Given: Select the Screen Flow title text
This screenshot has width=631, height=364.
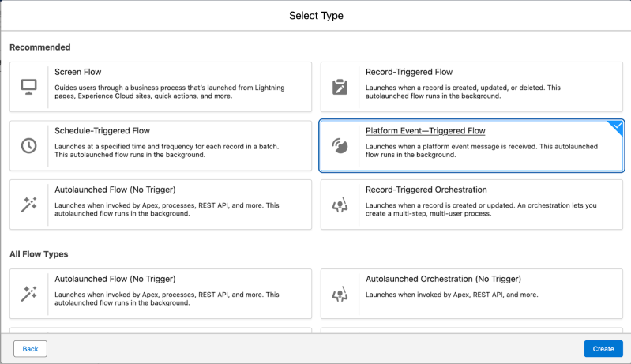Looking at the screenshot, I should pos(78,72).
